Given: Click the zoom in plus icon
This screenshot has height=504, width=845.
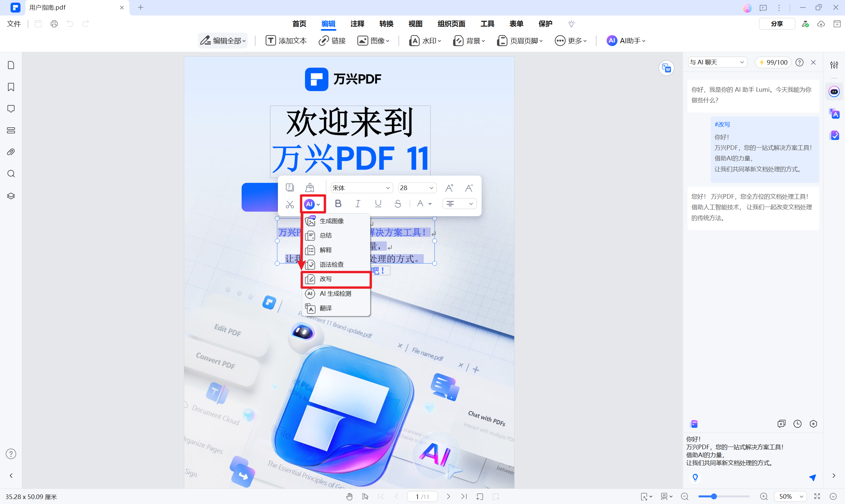Looking at the screenshot, I should tap(764, 496).
